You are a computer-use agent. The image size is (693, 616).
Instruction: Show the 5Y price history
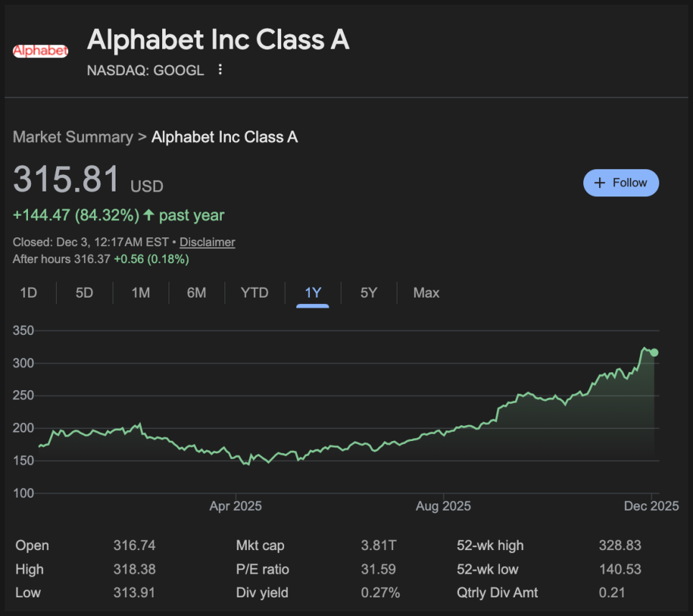point(368,293)
